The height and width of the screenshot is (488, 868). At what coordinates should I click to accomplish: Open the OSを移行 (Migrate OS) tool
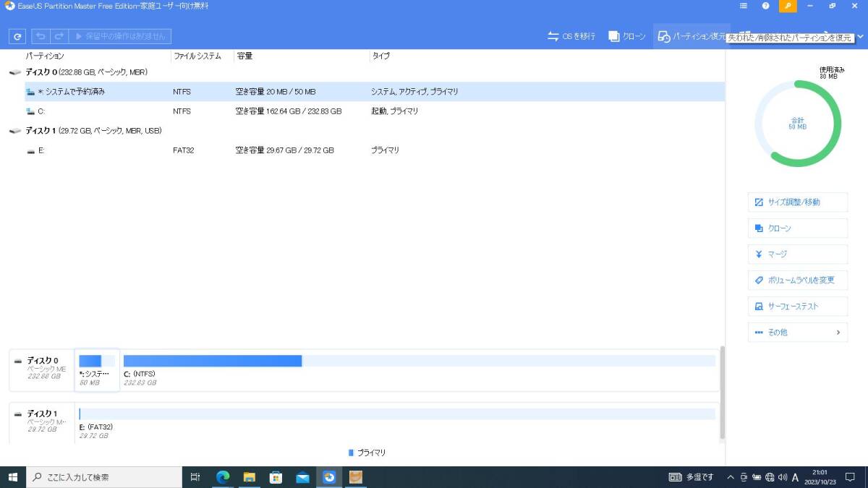(571, 36)
